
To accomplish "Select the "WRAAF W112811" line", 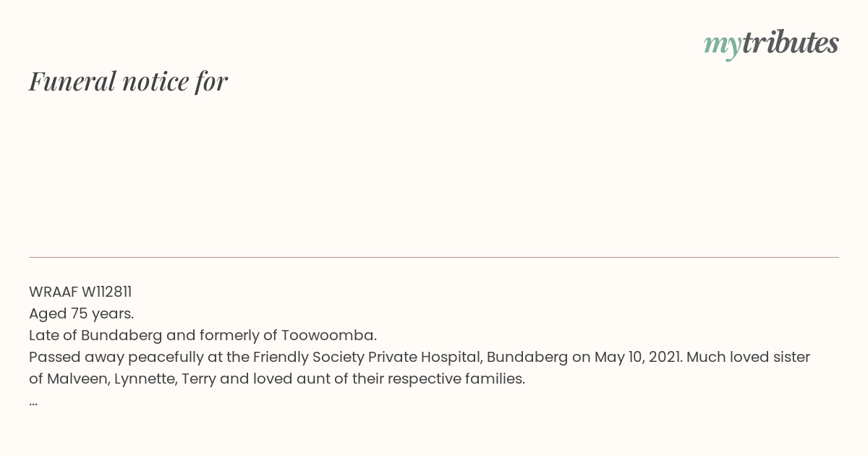I will click(x=80, y=292).
